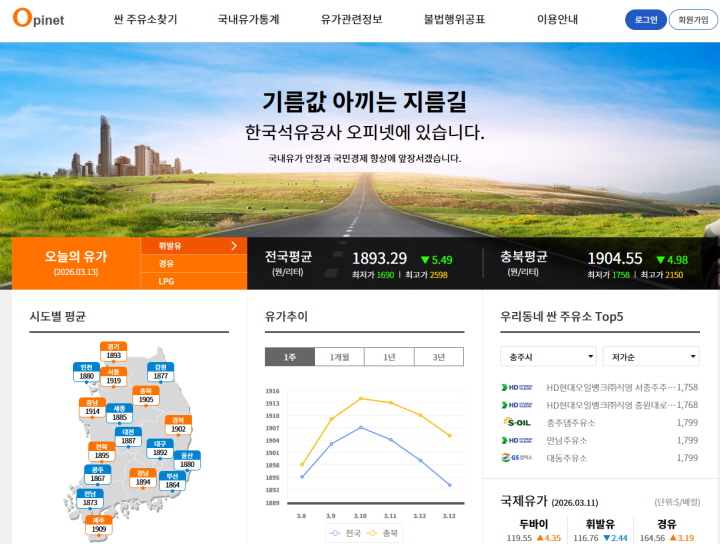The height and width of the screenshot is (544, 720).
Task: Click the 서울 1919 map marker
Action: [113, 376]
